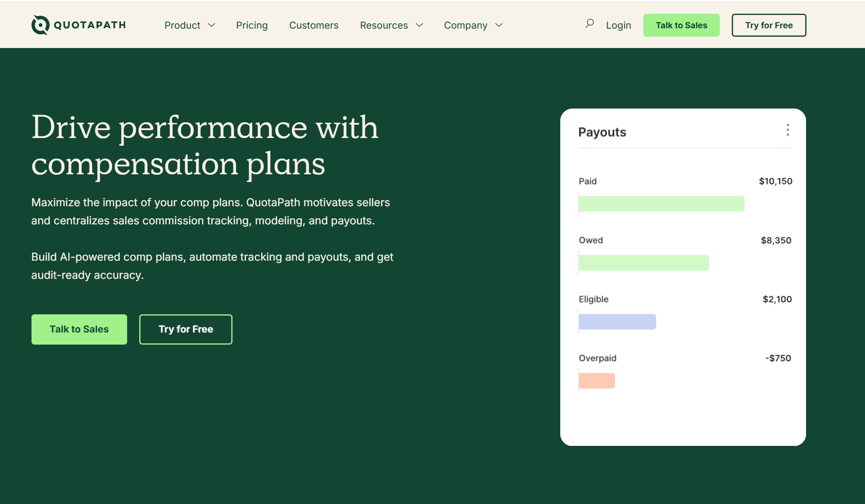Image resolution: width=865 pixels, height=504 pixels.
Task: Click the QUOTAPATH wordmark
Action: pos(90,25)
